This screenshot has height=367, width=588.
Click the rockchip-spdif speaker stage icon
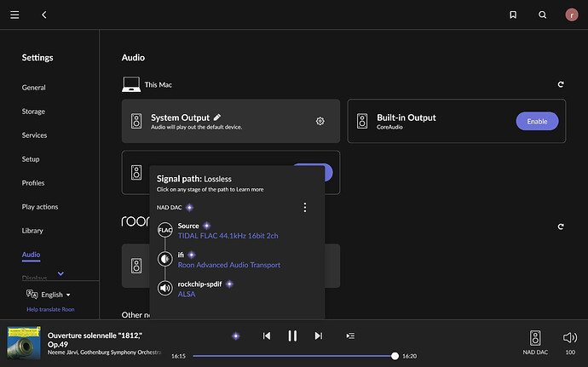click(165, 288)
